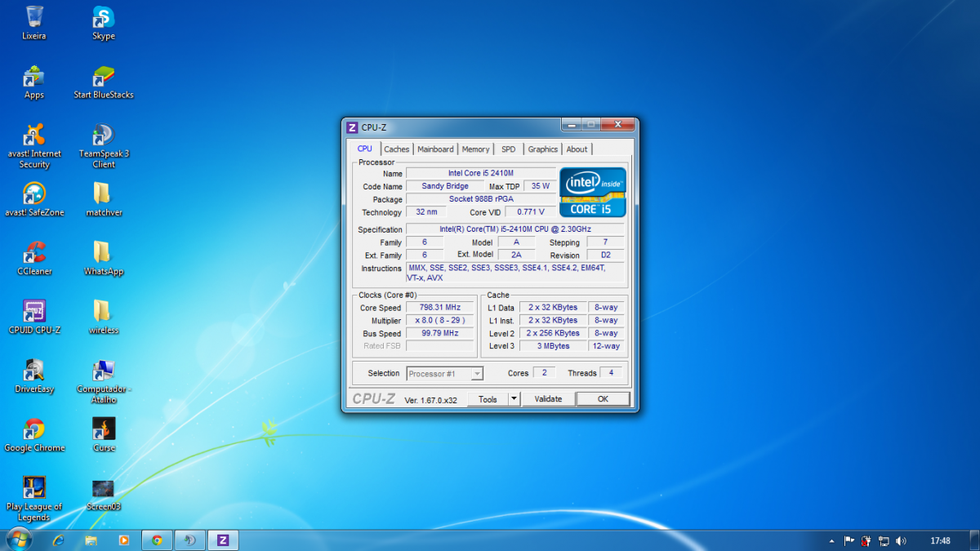This screenshot has width=980, height=551.
Task: Click the CPU-Z window title icon
Action: tap(352, 127)
